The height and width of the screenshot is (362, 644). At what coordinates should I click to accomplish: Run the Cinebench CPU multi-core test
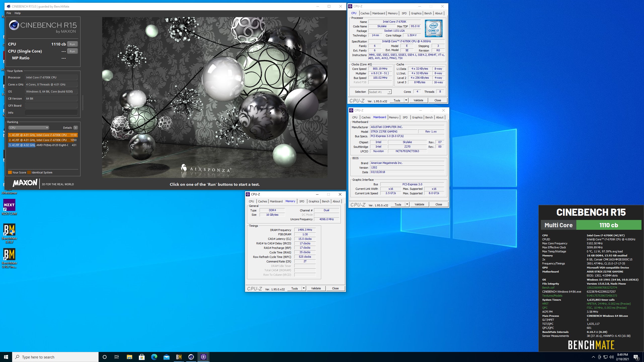tap(72, 44)
